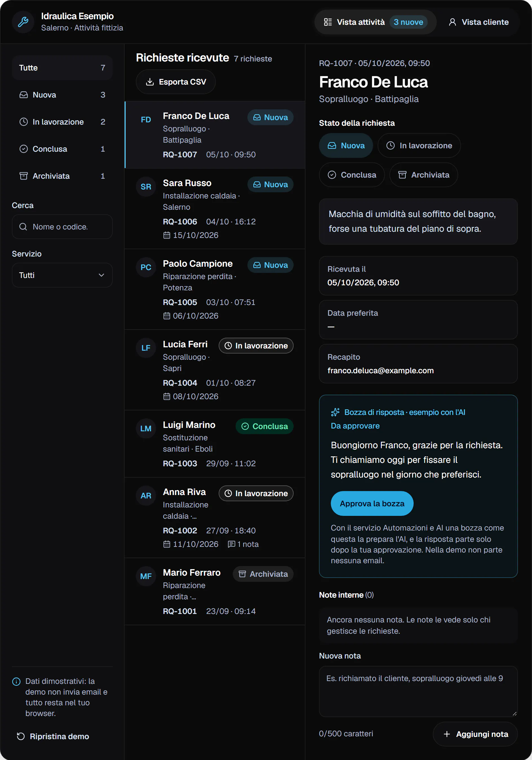The height and width of the screenshot is (760, 532).
Task: Open Luigi Marino request RQ-1003
Action: click(x=215, y=444)
